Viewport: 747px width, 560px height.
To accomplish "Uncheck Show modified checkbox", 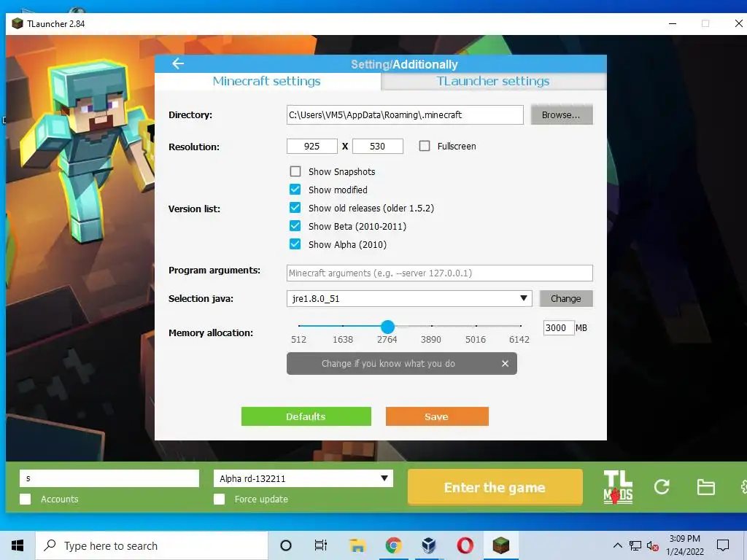I will [295, 190].
